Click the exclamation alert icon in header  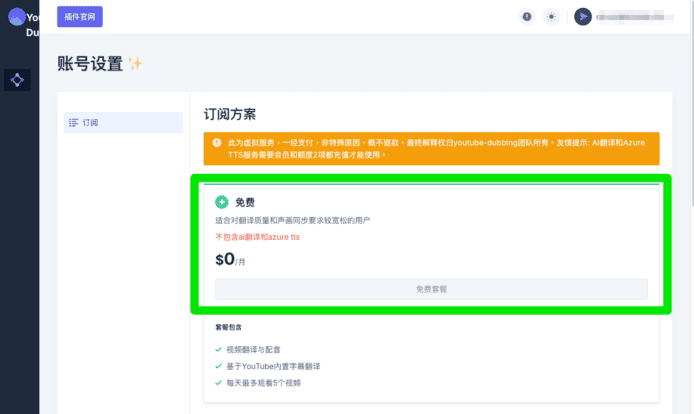click(527, 17)
